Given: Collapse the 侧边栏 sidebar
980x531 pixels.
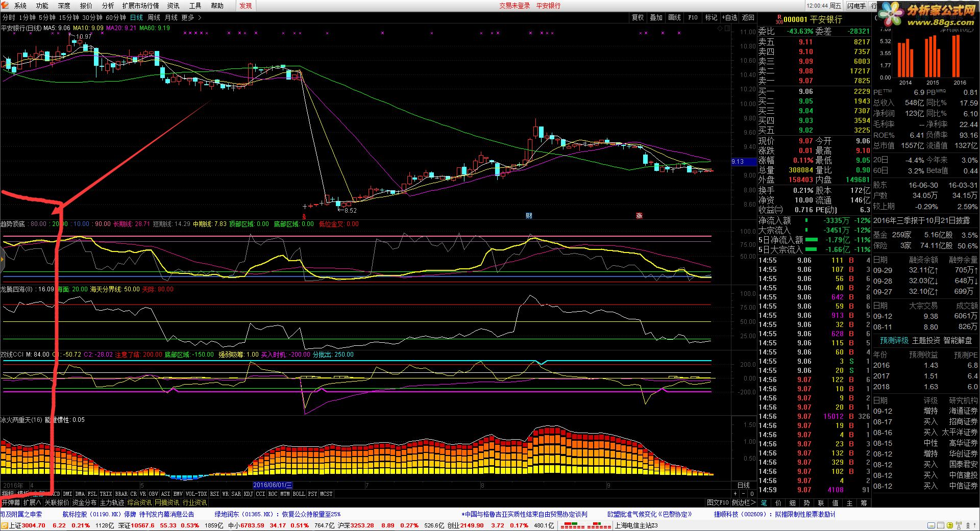Looking at the screenshot, I should coord(744,502).
